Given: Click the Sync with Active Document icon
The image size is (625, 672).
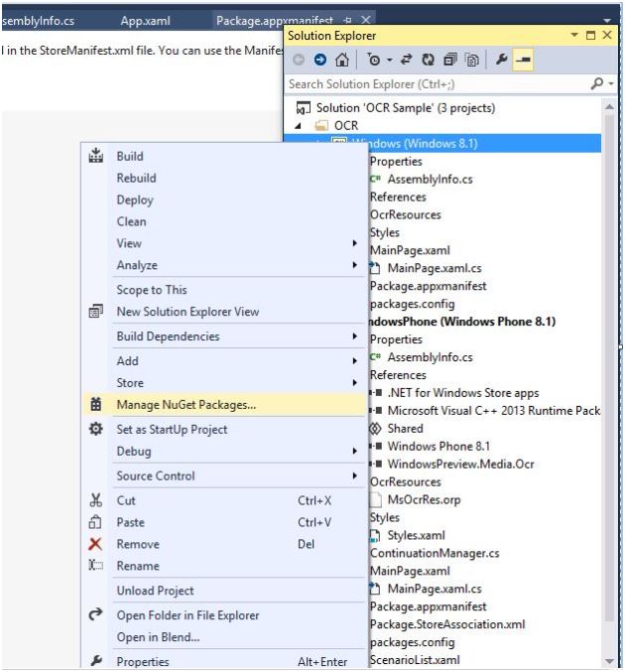Looking at the screenshot, I should (x=406, y=60).
